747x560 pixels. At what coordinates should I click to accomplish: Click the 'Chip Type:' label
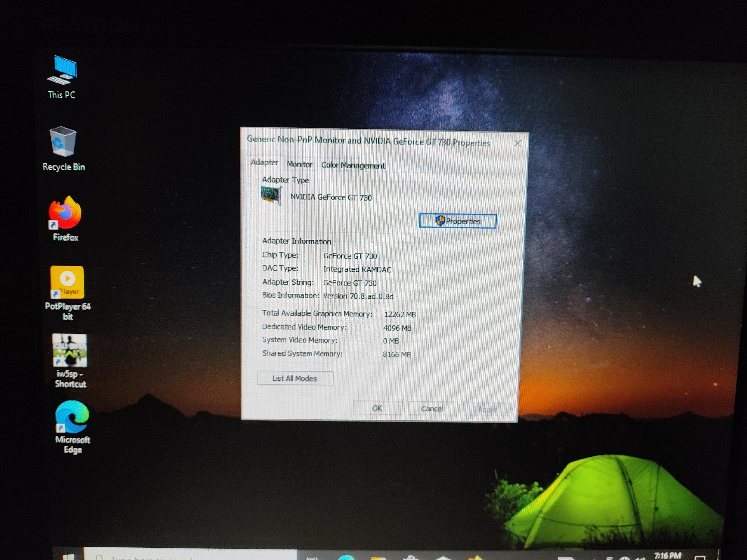tap(280, 255)
